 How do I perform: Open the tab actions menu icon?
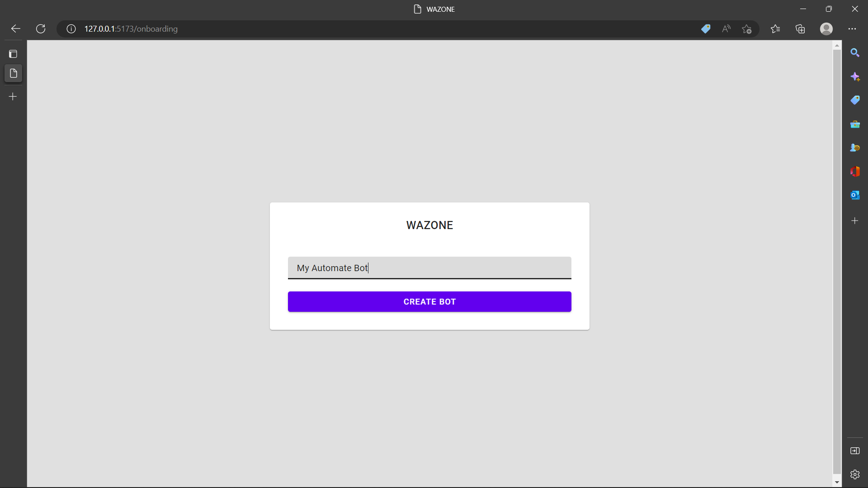(x=13, y=54)
